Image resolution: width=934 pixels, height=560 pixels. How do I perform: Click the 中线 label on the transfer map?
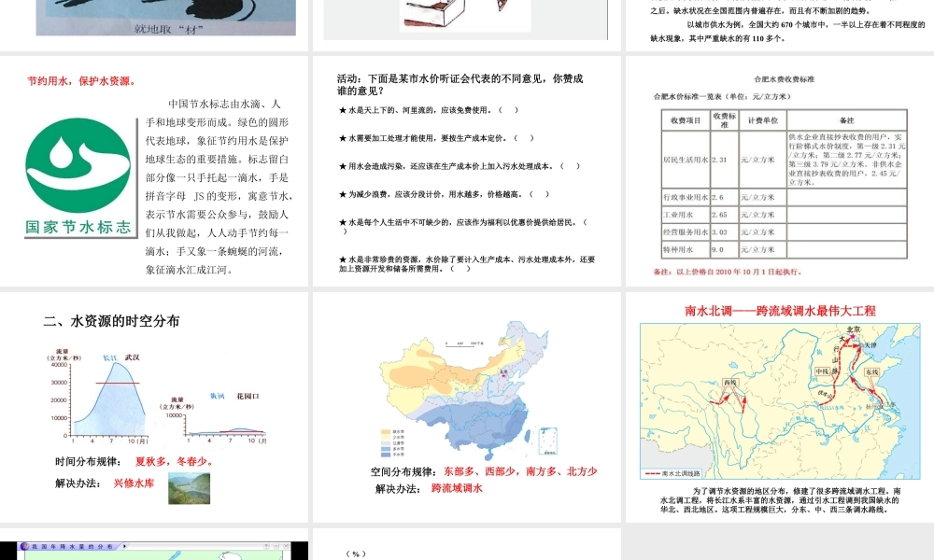pyautogui.click(x=822, y=371)
